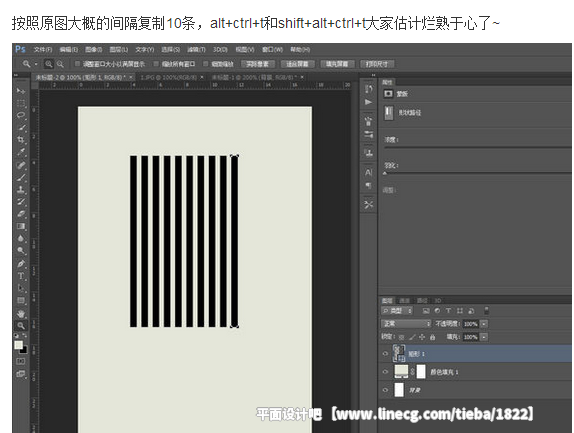Toggle visibility of 颜色填充 1 layer
The image size is (574, 433).
click(x=385, y=372)
